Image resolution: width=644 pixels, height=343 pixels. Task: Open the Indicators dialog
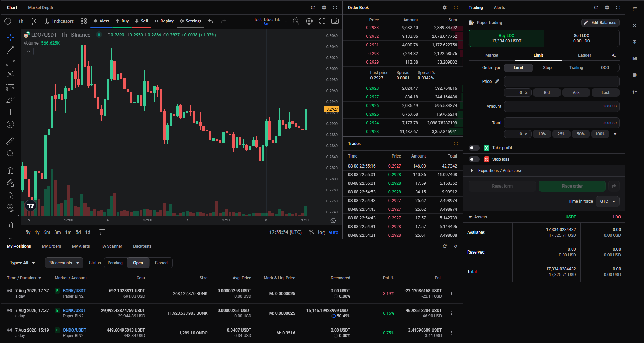point(59,21)
